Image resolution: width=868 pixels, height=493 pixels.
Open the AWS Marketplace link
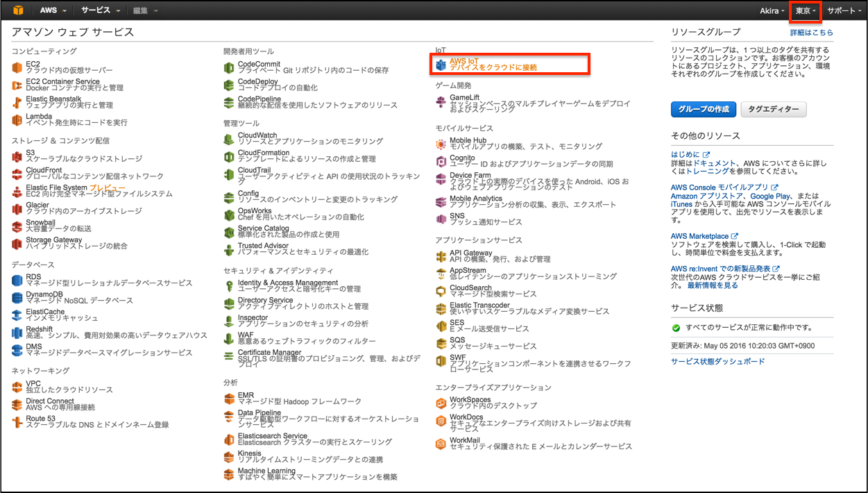pos(704,237)
